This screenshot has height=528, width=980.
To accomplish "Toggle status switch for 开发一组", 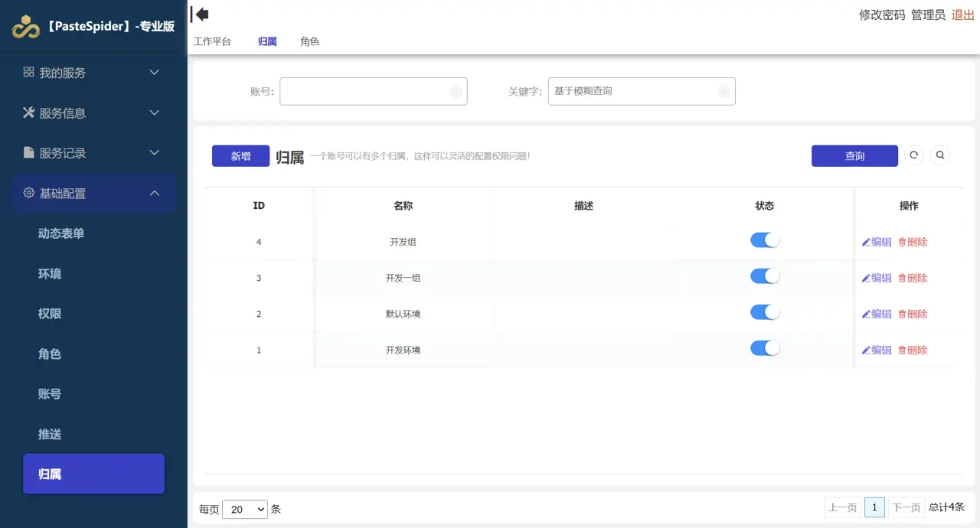I will click(x=765, y=276).
